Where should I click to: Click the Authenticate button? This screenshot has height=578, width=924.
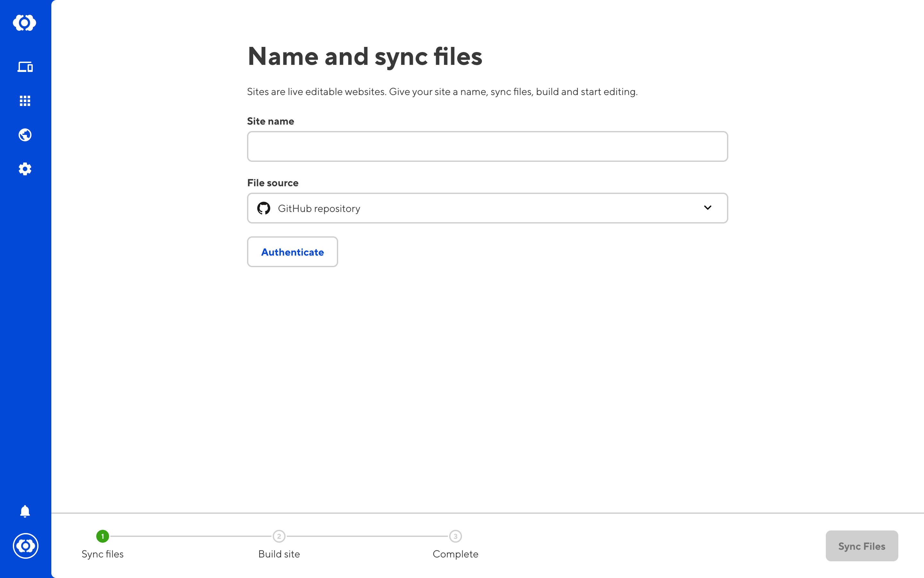tap(293, 252)
